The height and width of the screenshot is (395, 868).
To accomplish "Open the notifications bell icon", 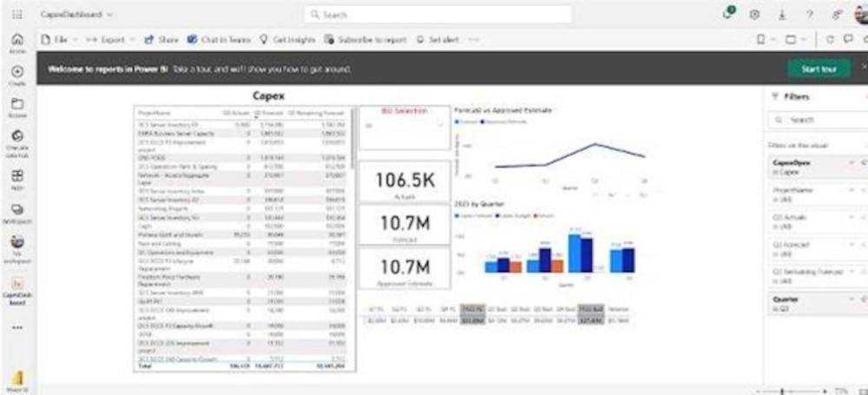I will (729, 14).
